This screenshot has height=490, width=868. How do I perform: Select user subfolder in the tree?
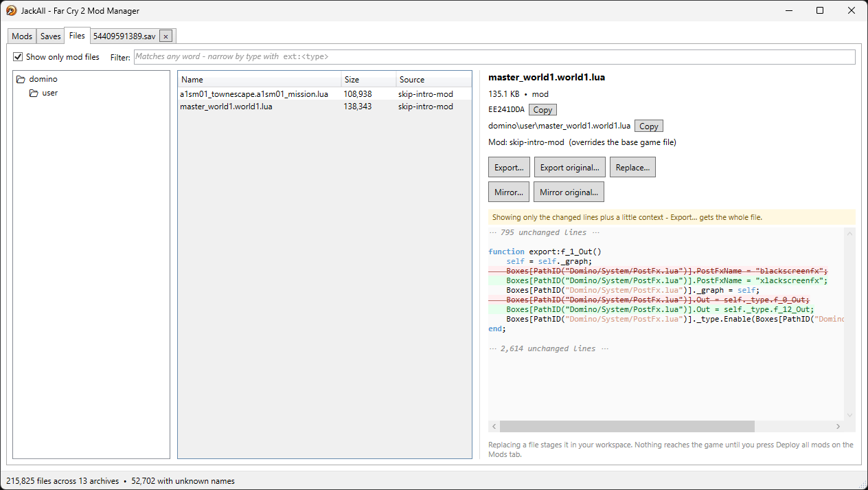50,93
